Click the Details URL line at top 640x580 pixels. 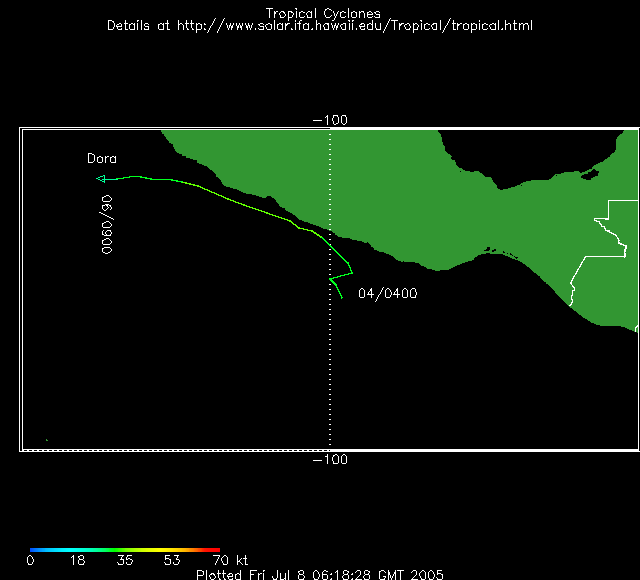[320, 26]
